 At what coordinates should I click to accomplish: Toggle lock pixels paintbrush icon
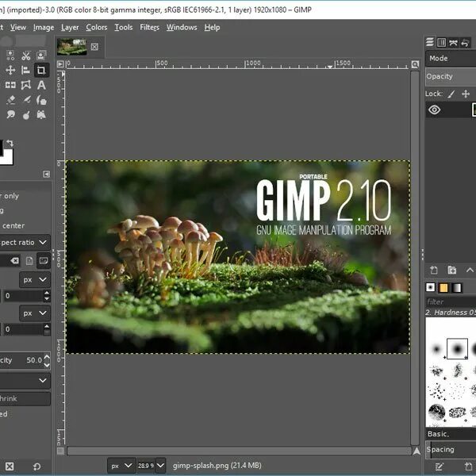coord(451,94)
